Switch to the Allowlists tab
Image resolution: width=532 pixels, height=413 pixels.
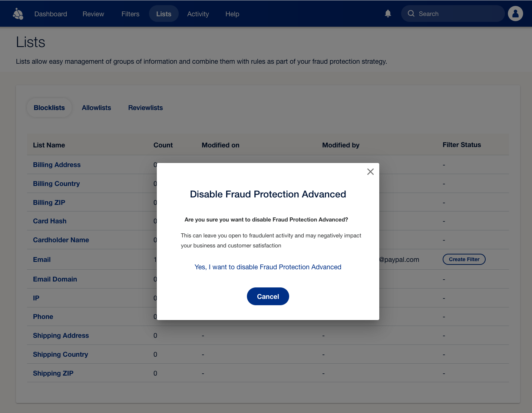(x=96, y=108)
